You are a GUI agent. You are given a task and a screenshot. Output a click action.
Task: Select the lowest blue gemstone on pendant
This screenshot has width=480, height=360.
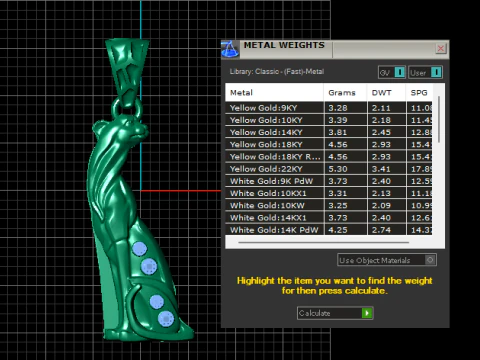[166, 319]
